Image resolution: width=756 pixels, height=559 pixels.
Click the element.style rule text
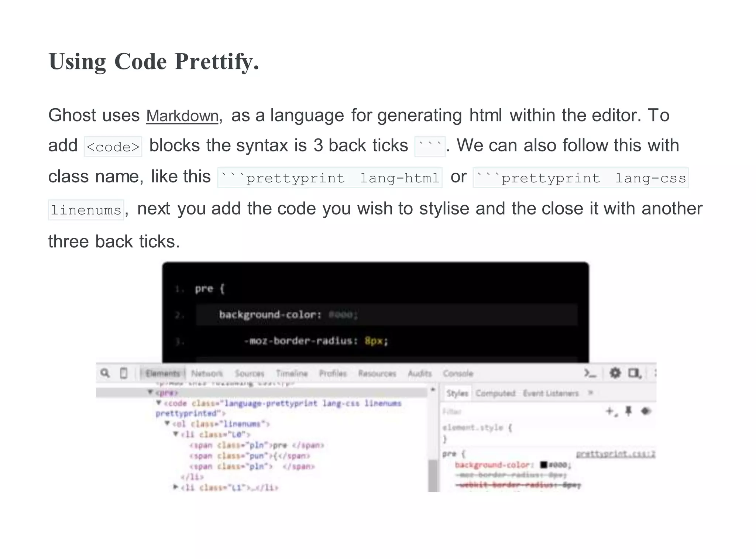click(x=477, y=428)
